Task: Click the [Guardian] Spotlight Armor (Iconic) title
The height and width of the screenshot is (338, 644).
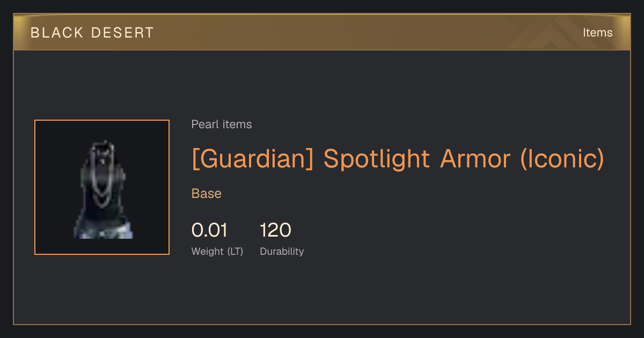Action: point(398,159)
